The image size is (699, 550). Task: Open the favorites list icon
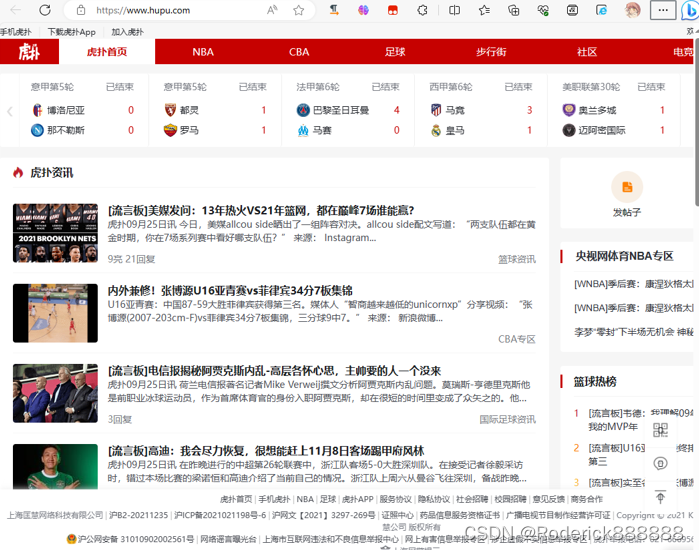click(x=484, y=10)
